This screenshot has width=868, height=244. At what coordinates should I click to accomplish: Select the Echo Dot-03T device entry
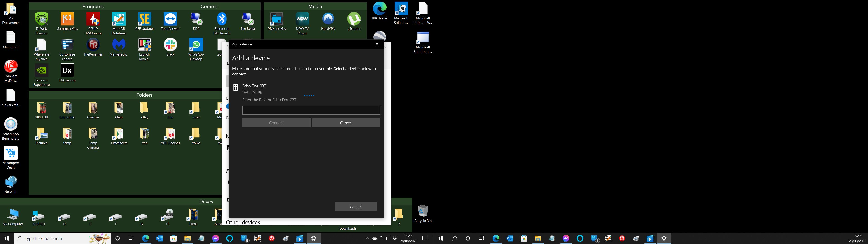tap(254, 88)
